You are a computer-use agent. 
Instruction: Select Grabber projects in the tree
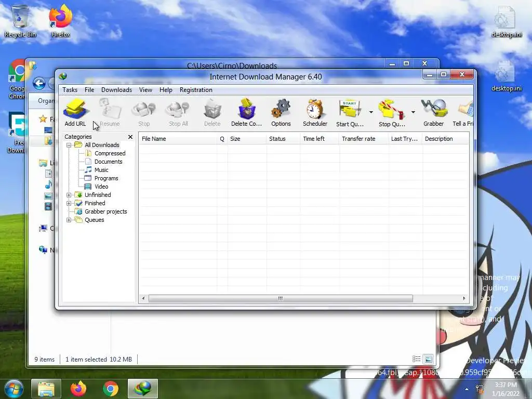tap(106, 211)
